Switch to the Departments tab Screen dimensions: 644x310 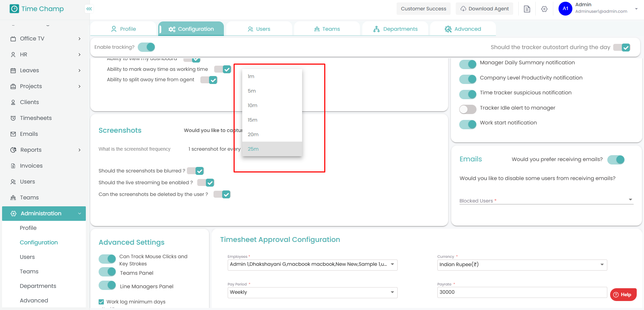coord(395,29)
